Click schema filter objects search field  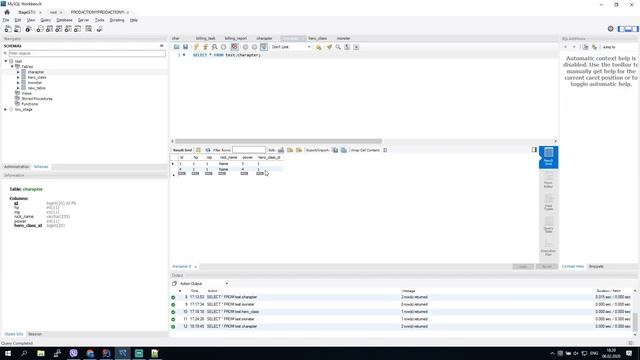[x=87, y=53]
